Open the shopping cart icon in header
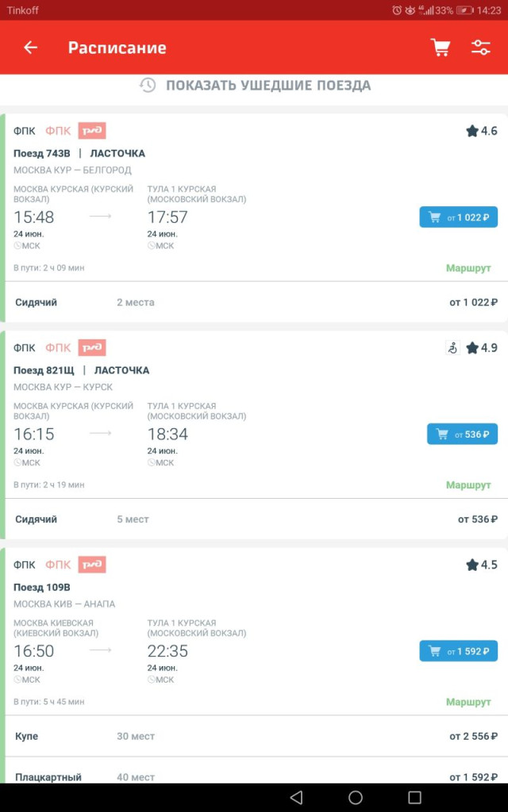The width and height of the screenshot is (508, 812). coord(441,48)
